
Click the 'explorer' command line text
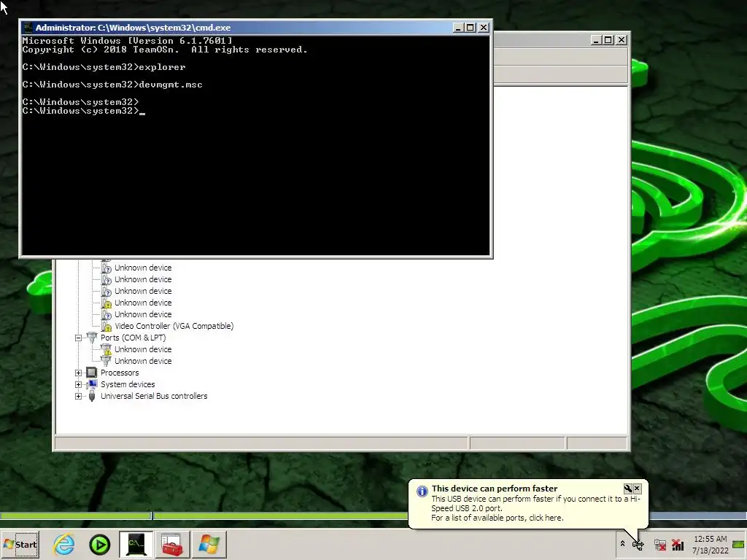coord(162,67)
